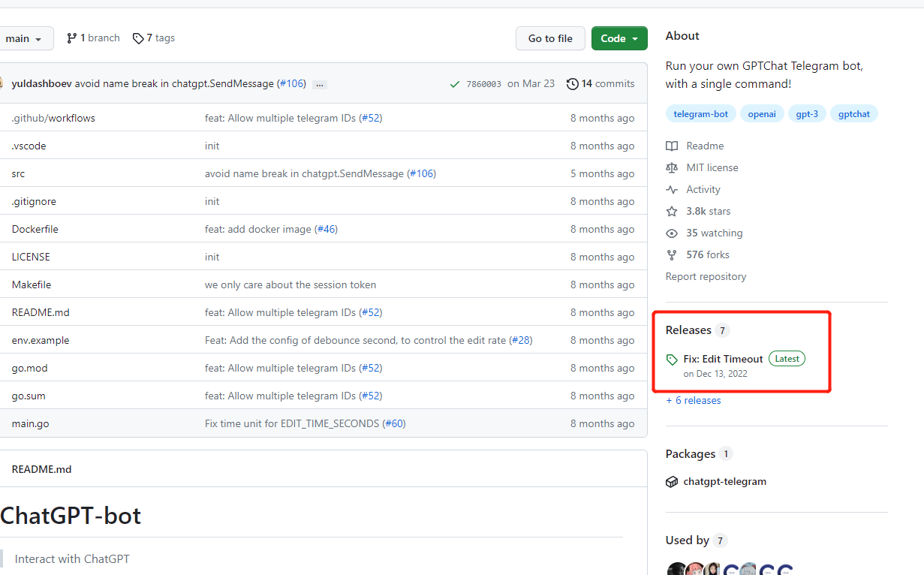Open the Used by heading link
This screenshot has width=924, height=575.
pos(688,540)
